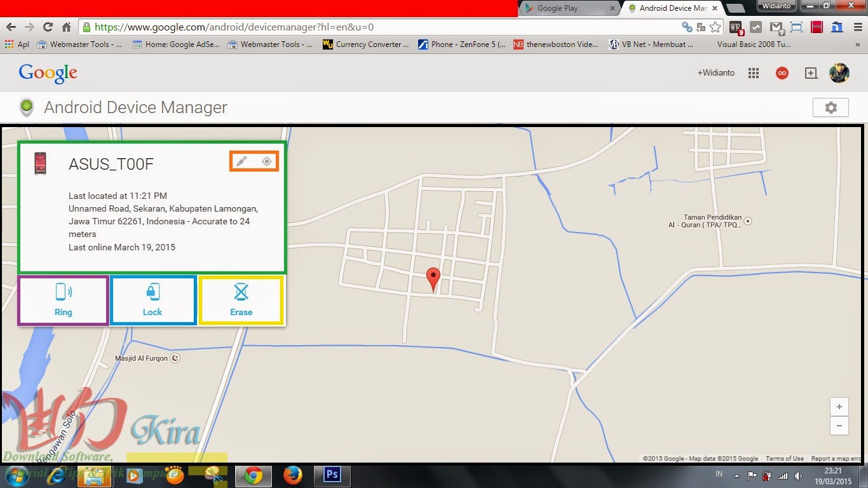
Task: Close the Google Play tab
Action: pyautogui.click(x=613, y=8)
